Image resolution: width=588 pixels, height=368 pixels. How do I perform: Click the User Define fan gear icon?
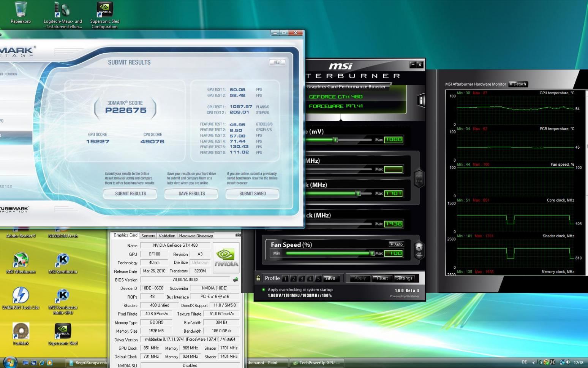419,250
